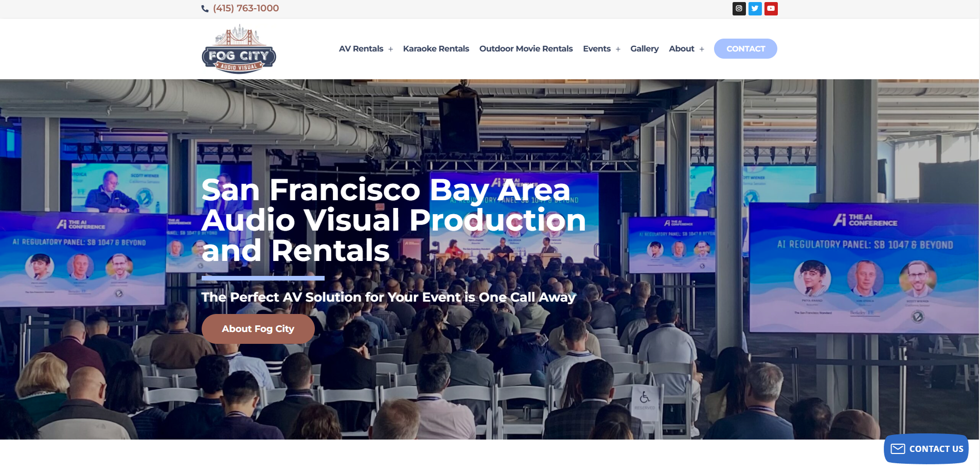
Task: Open the Events menu item
Action: coord(597,48)
